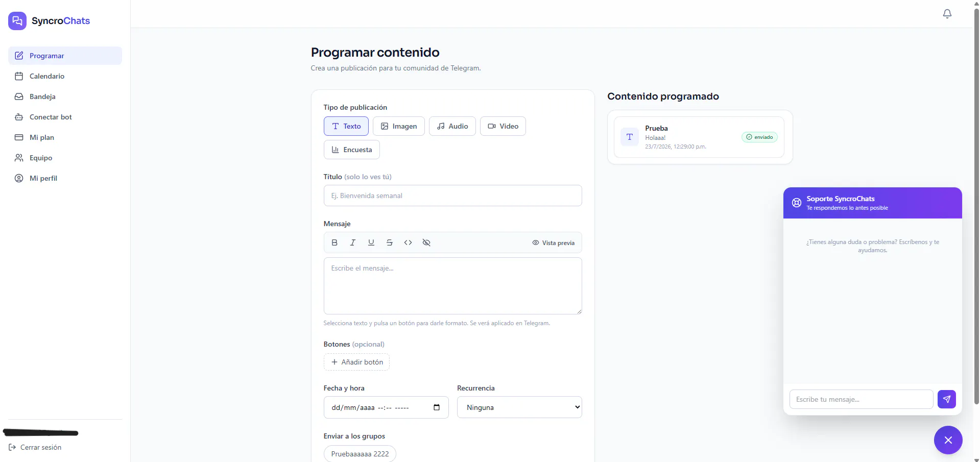Apply spoiler hidden-text formatting
Screen dimensions: 980x462
pos(426,242)
